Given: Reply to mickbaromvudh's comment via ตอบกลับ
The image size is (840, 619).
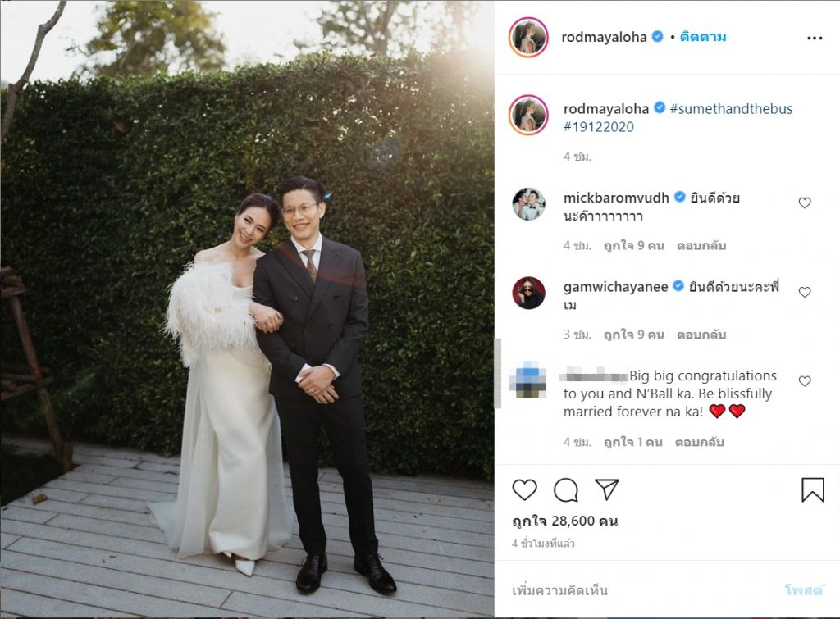Looking at the screenshot, I should pos(701,246).
